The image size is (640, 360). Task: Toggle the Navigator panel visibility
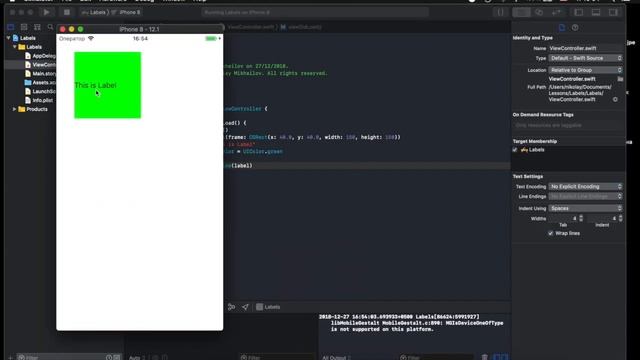(x=579, y=12)
